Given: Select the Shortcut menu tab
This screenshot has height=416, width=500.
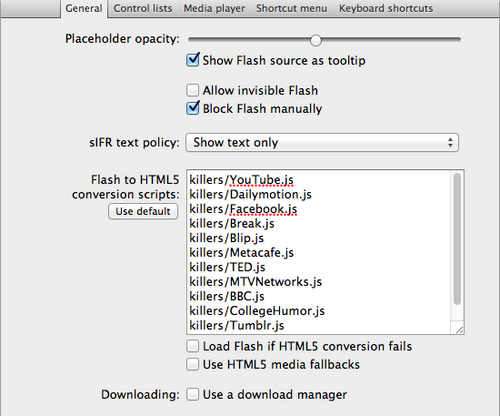Looking at the screenshot, I should 291,8.
